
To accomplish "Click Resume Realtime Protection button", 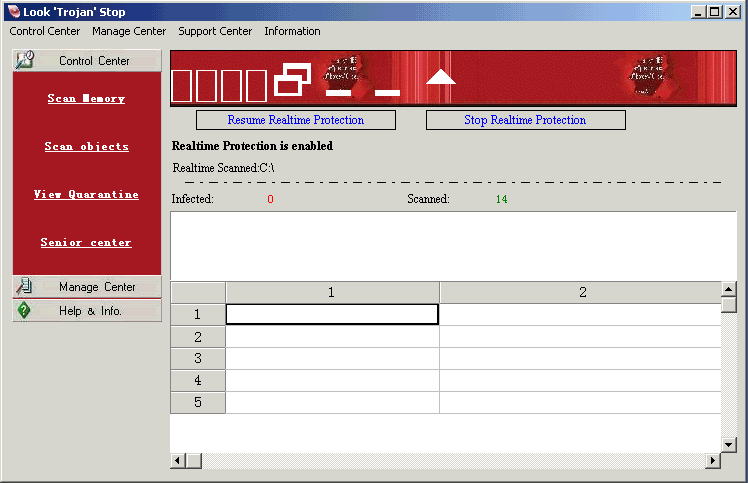I will [x=296, y=120].
